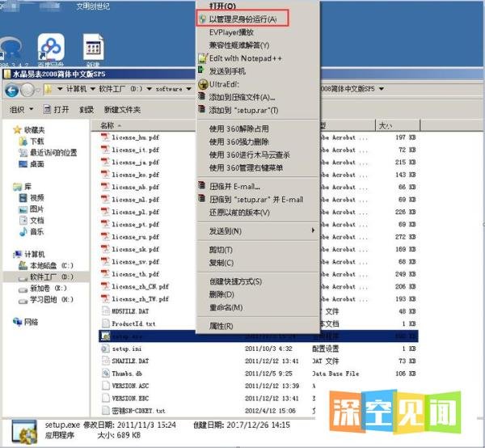Choose EVPlayer播放 from context menu
This screenshot has width=485, height=448.
pyautogui.click(x=231, y=32)
